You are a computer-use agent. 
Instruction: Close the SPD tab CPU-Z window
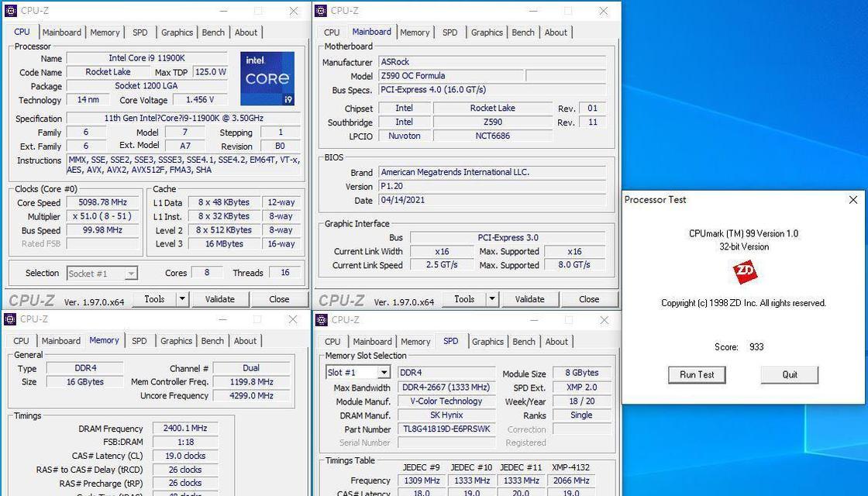tap(604, 319)
